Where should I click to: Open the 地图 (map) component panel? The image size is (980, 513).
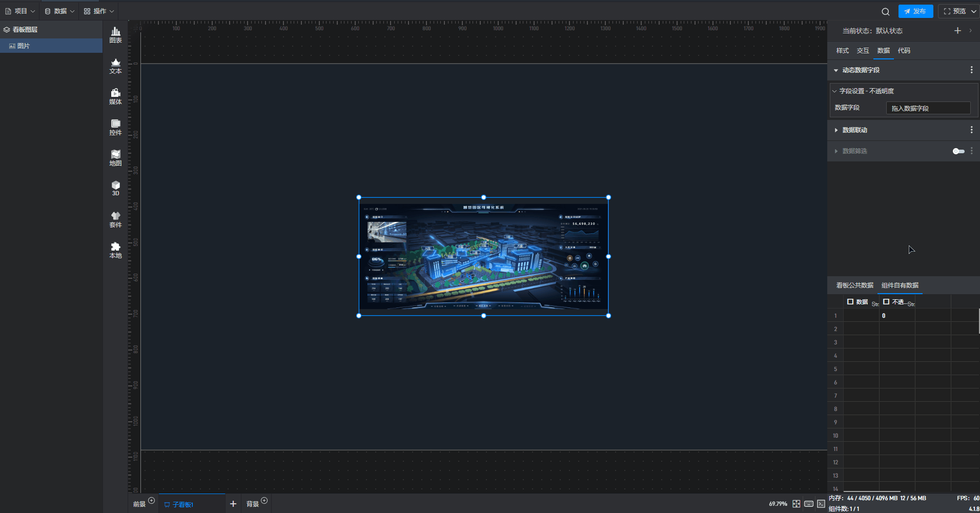tap(115, 158)
